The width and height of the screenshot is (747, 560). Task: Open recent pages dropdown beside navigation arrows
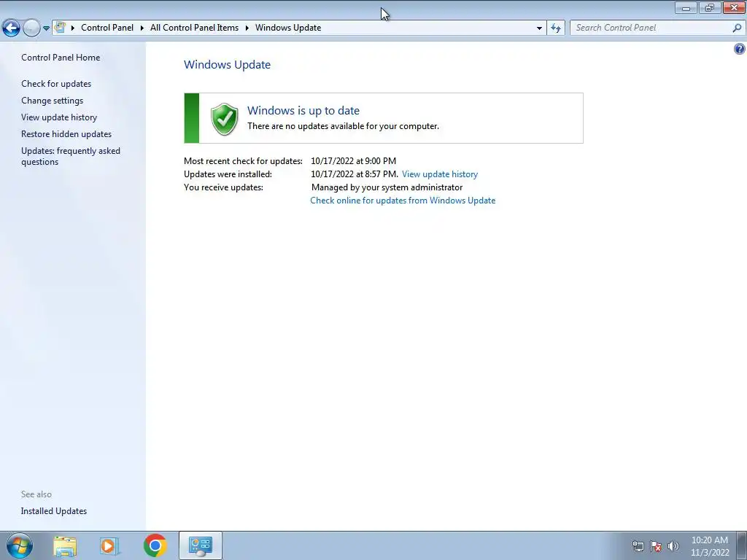(46, 28)
